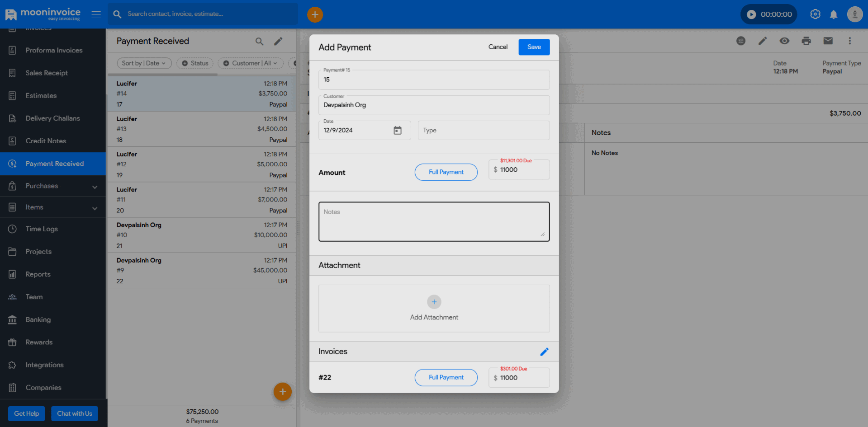The height and width of the screenshot is (427, 868).
Task: Select Devpalsinh Org payment #9 row
Action: [x=202, y=271]
